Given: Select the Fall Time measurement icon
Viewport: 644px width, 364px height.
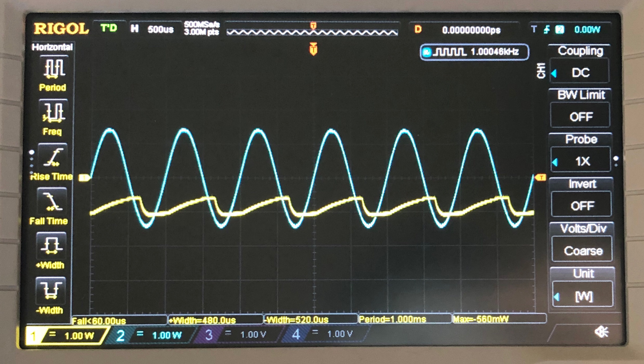Looking at the screenshot, I should tap(52, 201).
